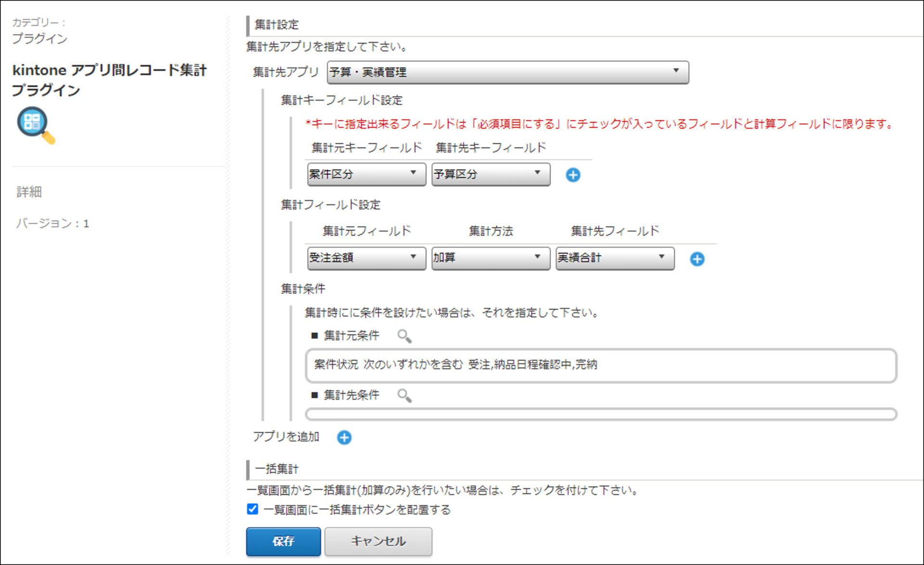Viewport: 924px width, 565px height.
Task: Add another aggregation field row with plus icon
Action: point(697,259)
